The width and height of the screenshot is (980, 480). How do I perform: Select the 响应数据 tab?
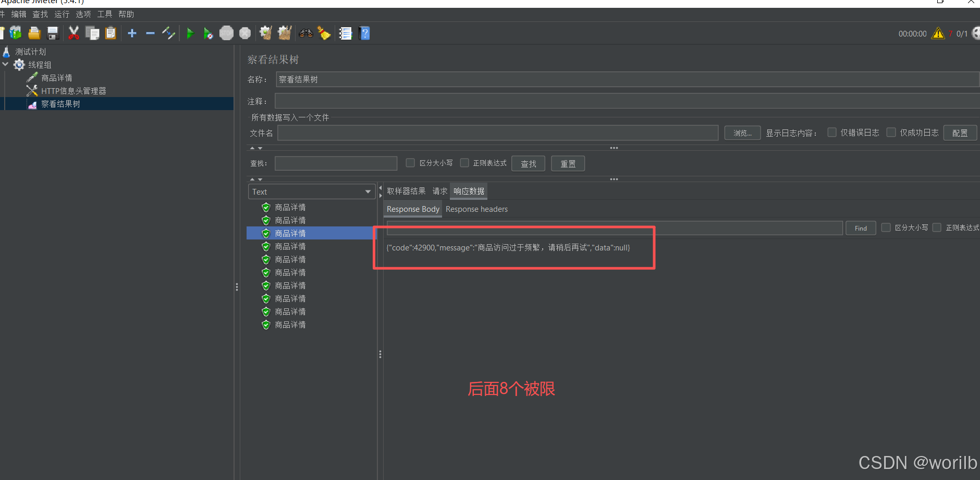pyautogui.click(x=469, y=191)
